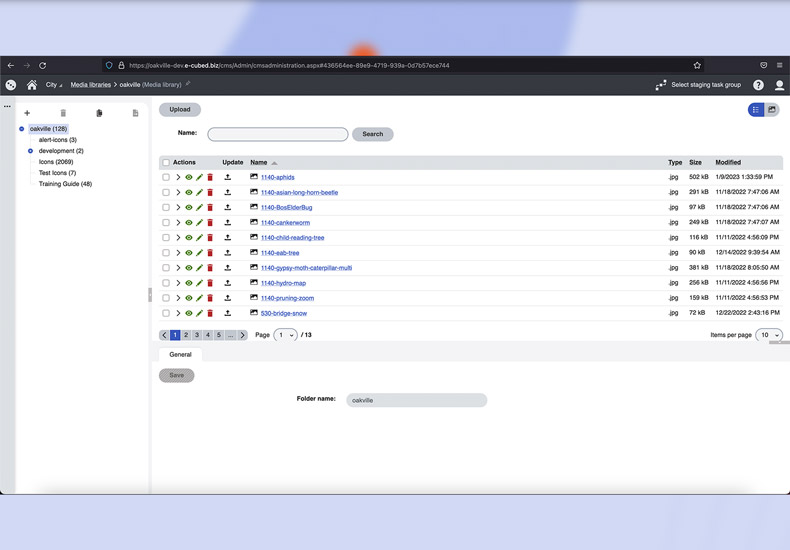Screen dimensions: 790x550
Task: Update 1140-hydro-map via upload arrow icon
Action: pyautogui.click(x=228, y=283)
